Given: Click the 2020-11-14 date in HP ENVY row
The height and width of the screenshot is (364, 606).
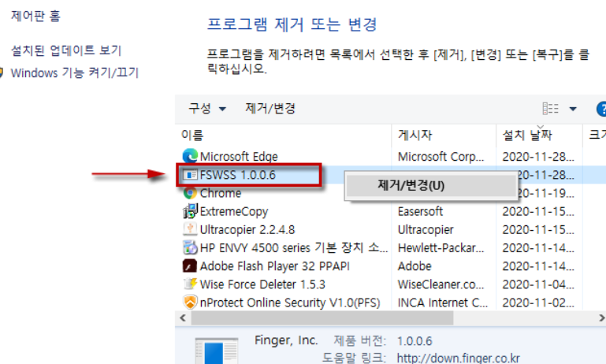Looking at the screenshot, I should [x=538, y=247].
